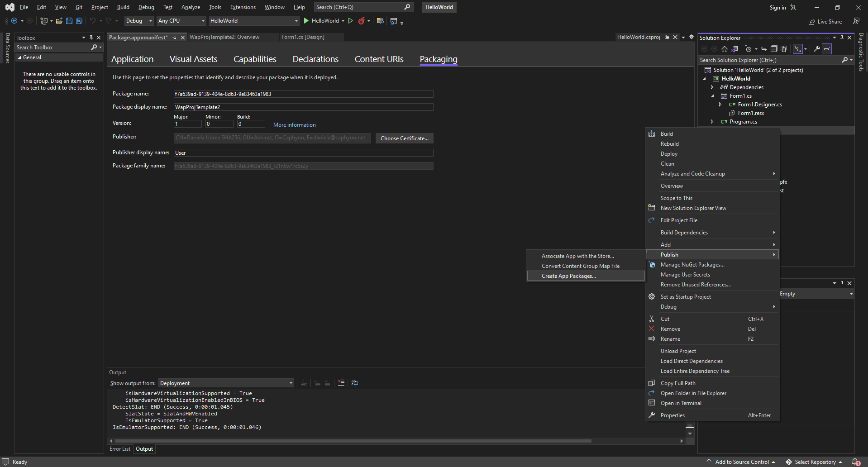The width and height of the screenshot is (868, 467).
Task: Click the search magnifier in Solution Explorer search
Action: pyautogui.click(x=844, y=60)
